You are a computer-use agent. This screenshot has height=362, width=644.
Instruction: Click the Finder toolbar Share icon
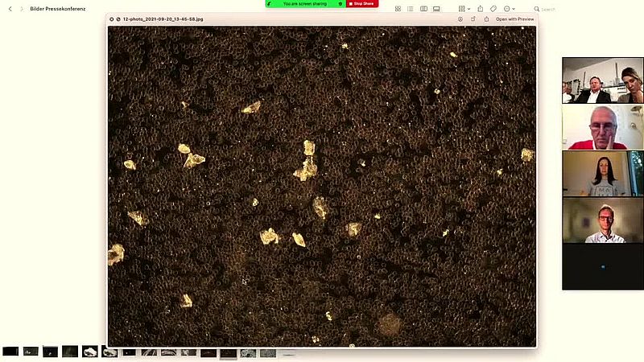pyautogui.click(x=481, y=9)
